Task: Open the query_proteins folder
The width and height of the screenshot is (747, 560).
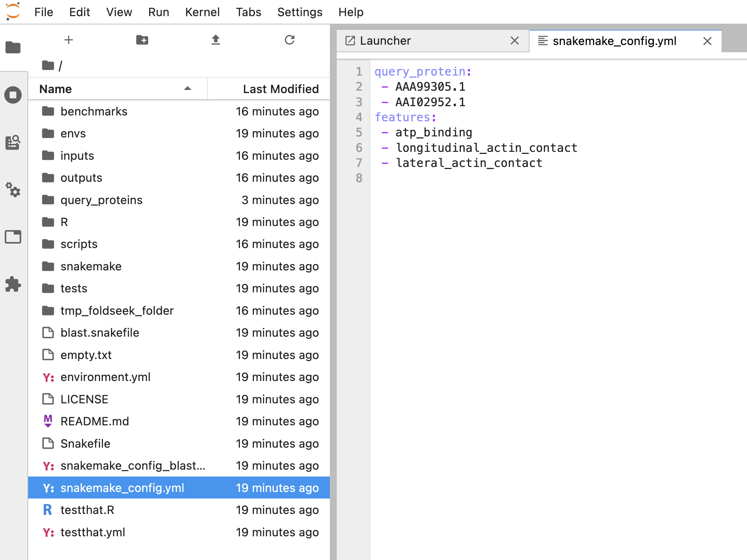Action: (x=101, y=200)
